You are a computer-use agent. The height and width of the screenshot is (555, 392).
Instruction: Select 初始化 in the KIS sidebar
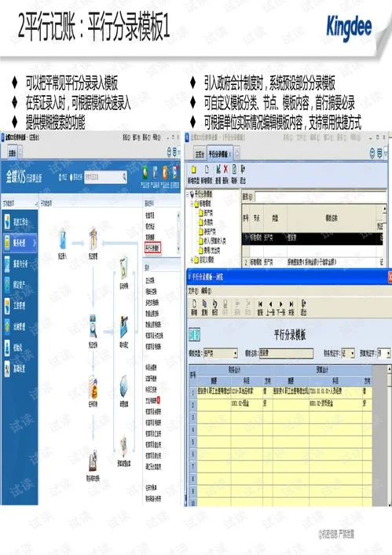pos(20,347)
